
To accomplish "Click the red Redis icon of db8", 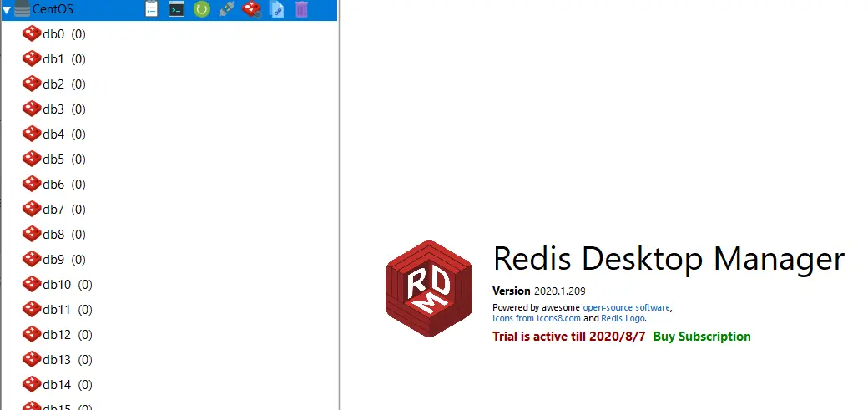I will coord(32,235).
